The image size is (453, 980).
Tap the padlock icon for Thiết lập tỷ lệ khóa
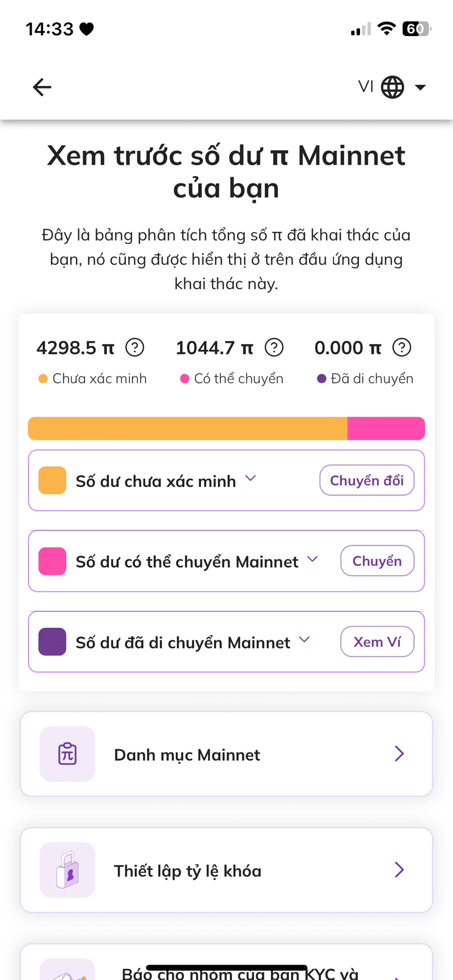67,870
